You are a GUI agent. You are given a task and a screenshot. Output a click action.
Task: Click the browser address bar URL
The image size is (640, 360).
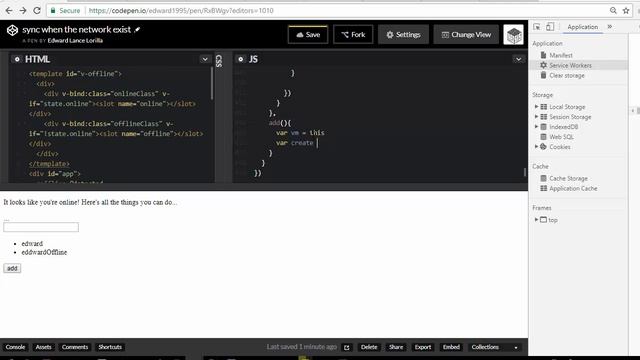(x=181, y=11)
